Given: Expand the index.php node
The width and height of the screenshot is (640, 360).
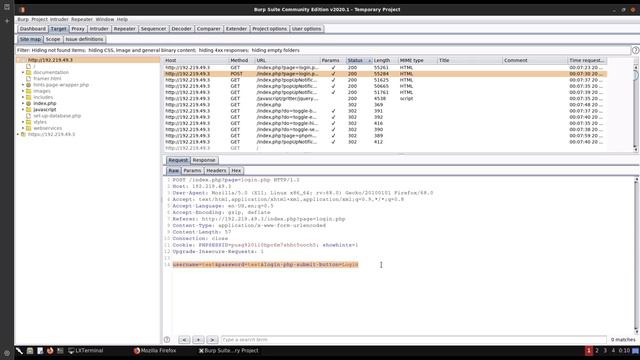Looking at the screenshot, I should click(23, 103).
